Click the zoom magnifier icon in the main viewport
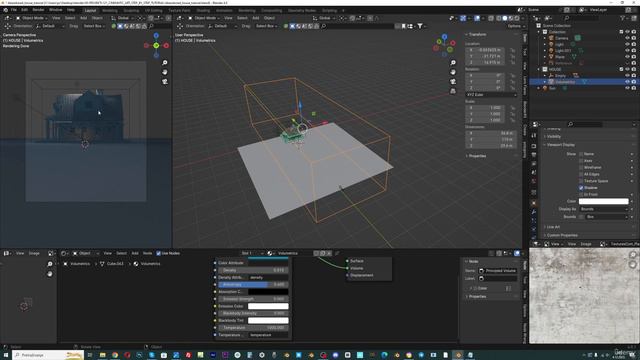The image size is (640, 360). pyautogui.click(x=453, y=62)
